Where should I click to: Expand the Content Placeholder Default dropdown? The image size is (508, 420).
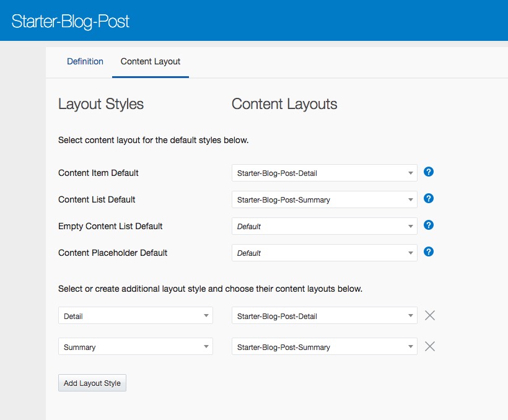[324, 253]
